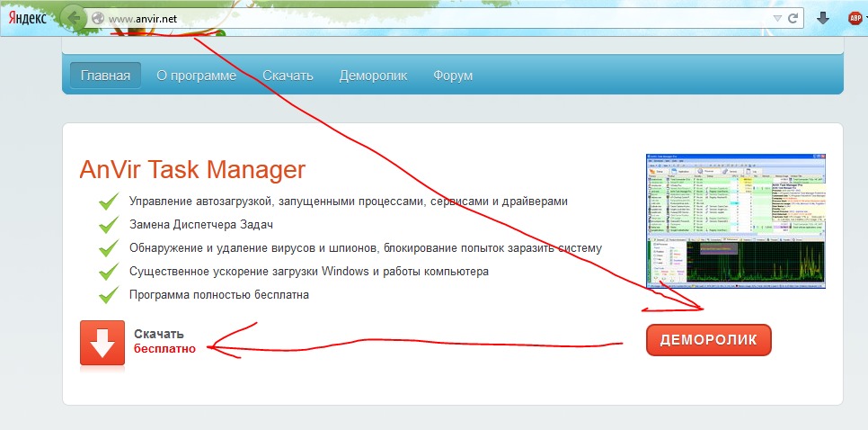This screenshot has width=868, height=430.
Task: Click the line Управление автозагрузкой
Action: (x=349, y=202)
